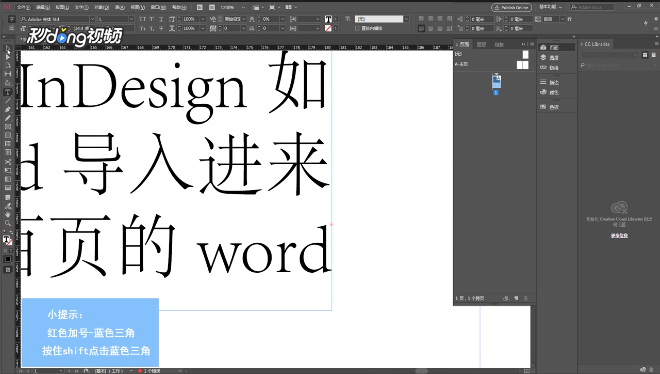Select the Hand tool
660x374 pixels.
click(x=8, y=215)
